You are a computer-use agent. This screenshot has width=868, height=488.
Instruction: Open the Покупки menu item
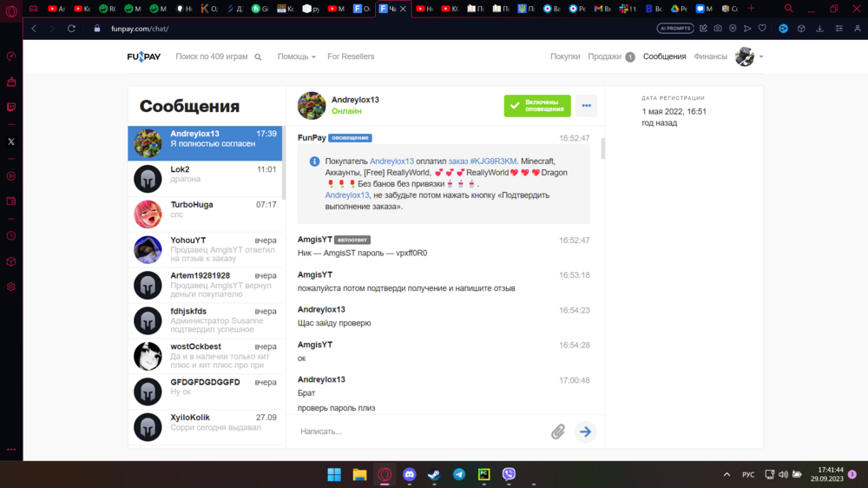565,56
